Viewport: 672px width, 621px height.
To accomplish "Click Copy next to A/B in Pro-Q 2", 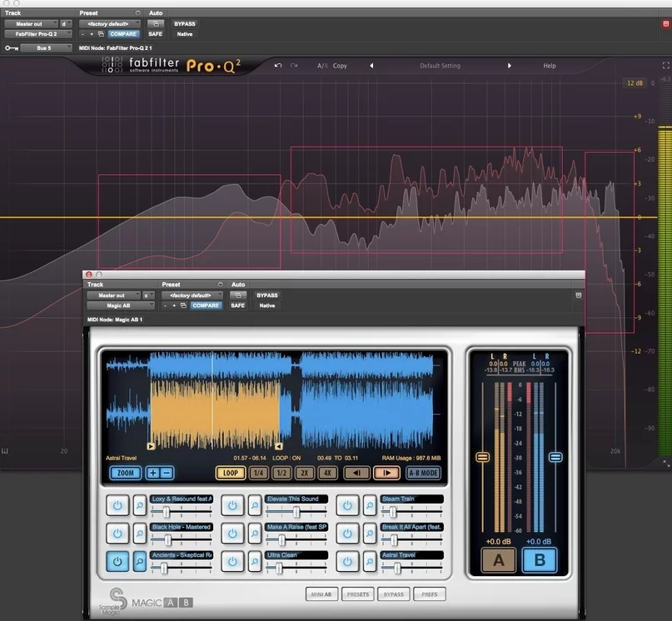I will pos(340,66).
